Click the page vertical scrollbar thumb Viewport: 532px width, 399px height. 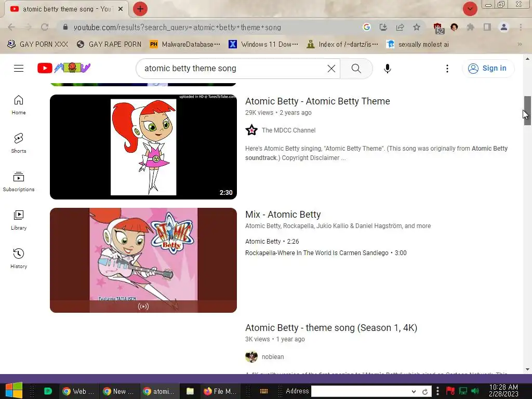(x=527, y=111)
